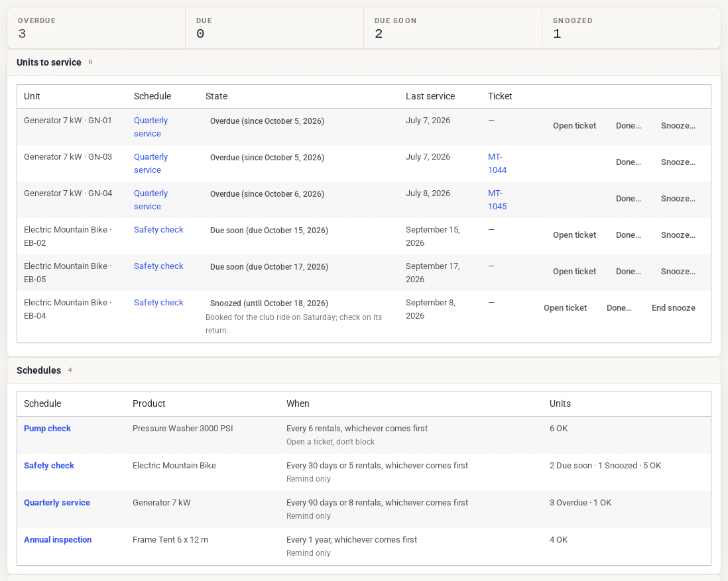The height and width of the screenshot is (581, 728).
Task: Open the Pump check schedule
Action: (47, 429)
